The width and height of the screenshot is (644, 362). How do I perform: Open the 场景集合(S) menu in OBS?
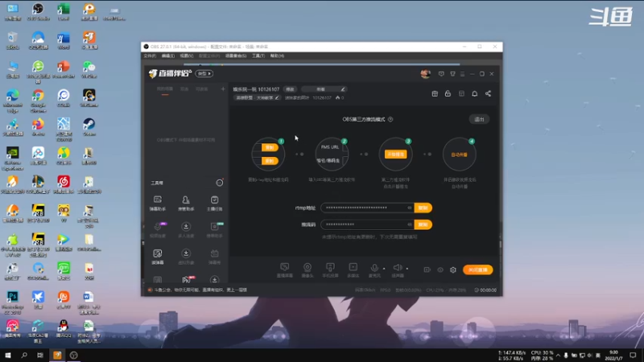point(236,56)
